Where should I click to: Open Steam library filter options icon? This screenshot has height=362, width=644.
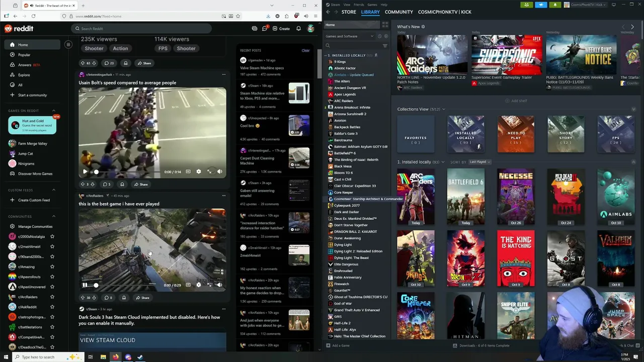point(385,46)
